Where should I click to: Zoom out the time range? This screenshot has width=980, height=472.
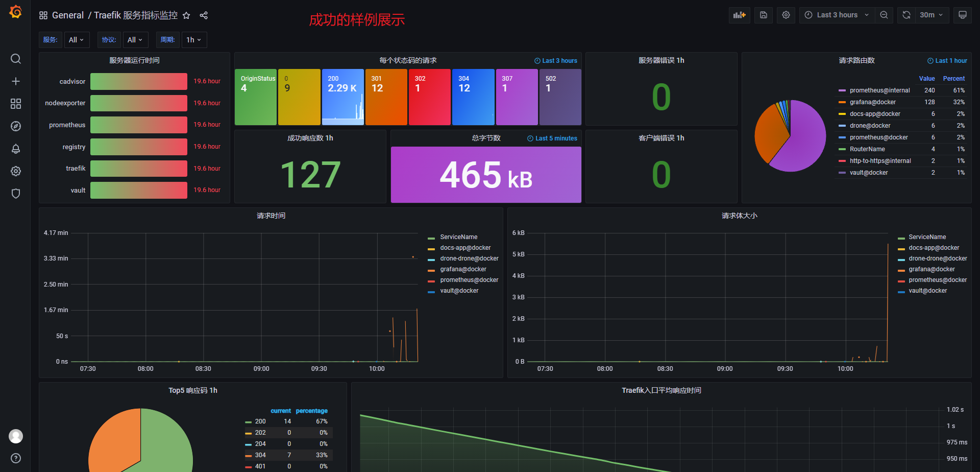[884, 15]
